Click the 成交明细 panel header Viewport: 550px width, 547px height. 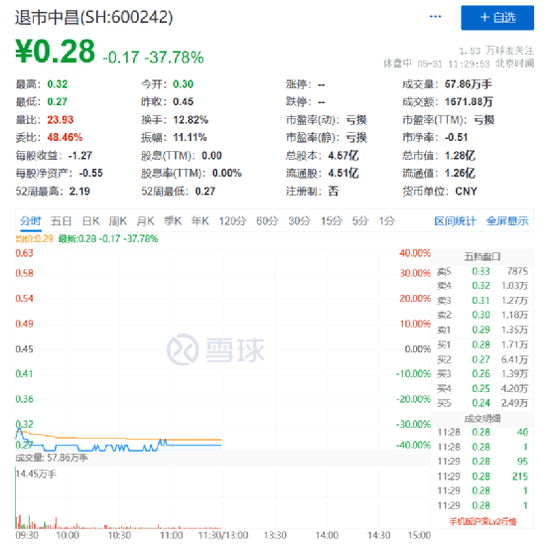tap(482, 419)
